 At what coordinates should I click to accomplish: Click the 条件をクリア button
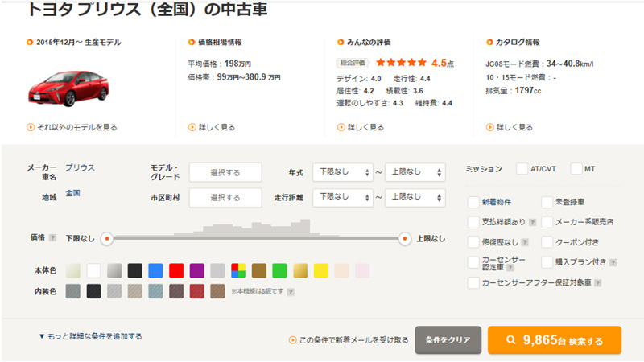tap(448, 340)
